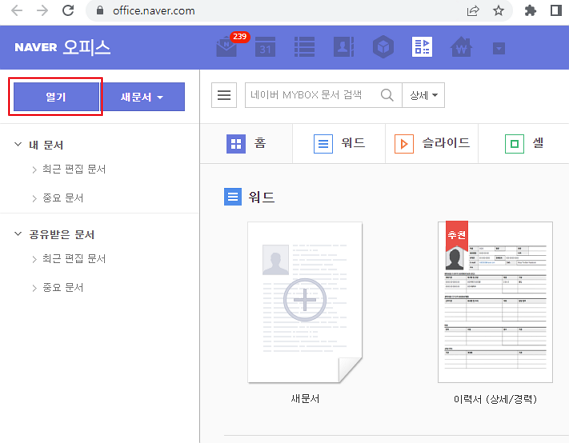This screenshot has height=443, width=569.
Task: Bookmark page with the star icon
Action: click(499, 11)
